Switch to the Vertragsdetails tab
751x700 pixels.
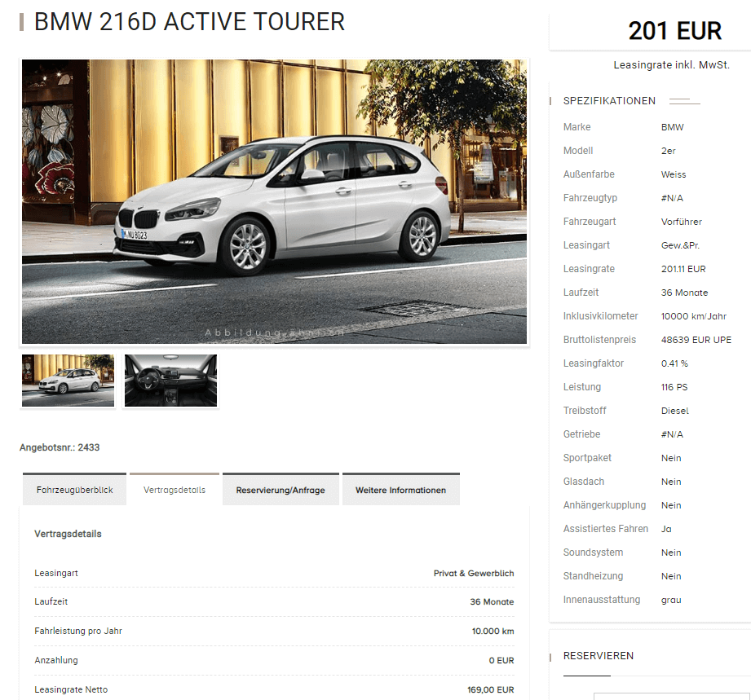pos(174,489)
